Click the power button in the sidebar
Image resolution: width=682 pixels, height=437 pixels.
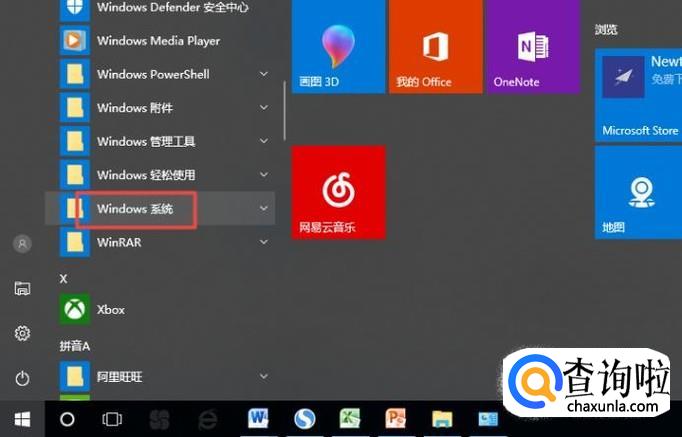click(22, 378)
